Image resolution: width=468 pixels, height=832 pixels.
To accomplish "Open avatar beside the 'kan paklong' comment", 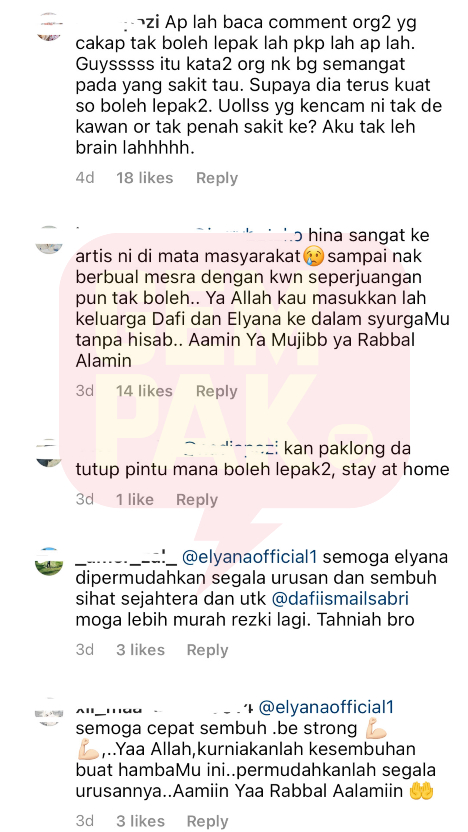I will (x=49, y=453).
